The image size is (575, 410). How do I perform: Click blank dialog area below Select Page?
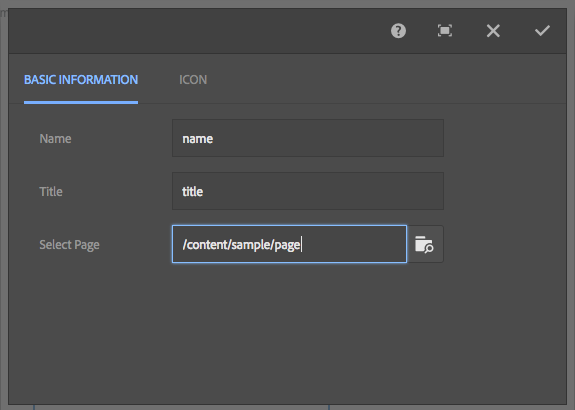[x=288, y=330]
